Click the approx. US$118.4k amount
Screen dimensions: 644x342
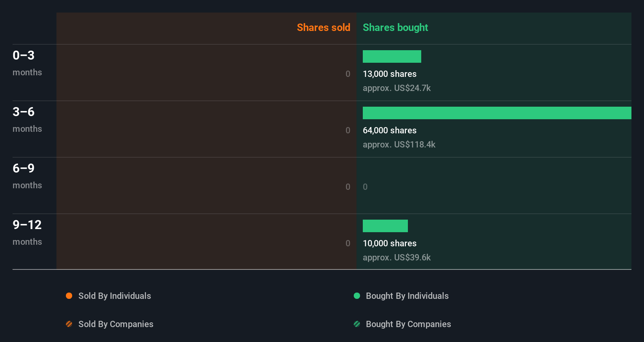click(399, 145)
